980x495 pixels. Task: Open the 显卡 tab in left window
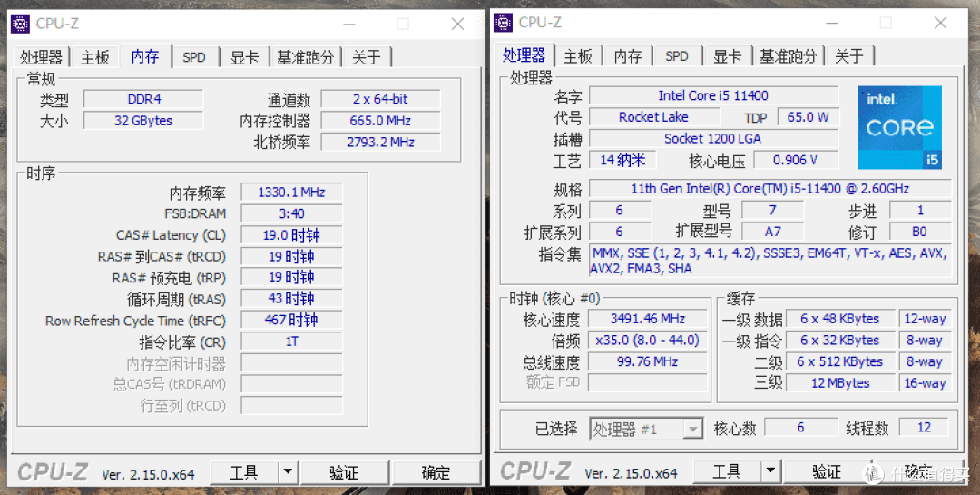(244, 57)
